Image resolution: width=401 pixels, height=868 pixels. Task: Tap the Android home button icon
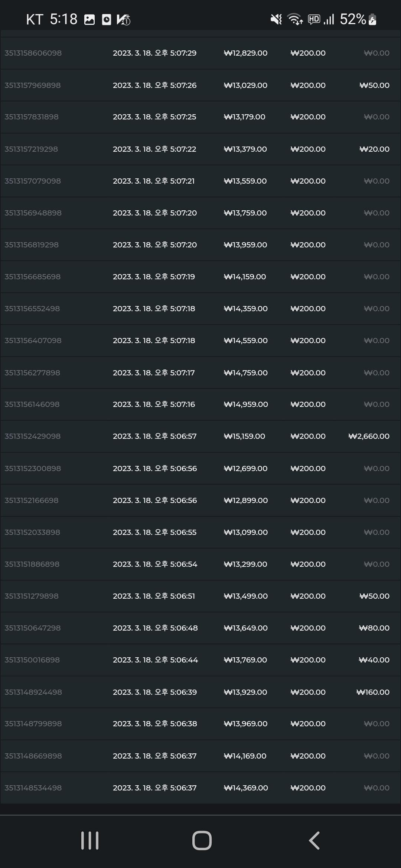pyautogui.click(x=202, y=841)
